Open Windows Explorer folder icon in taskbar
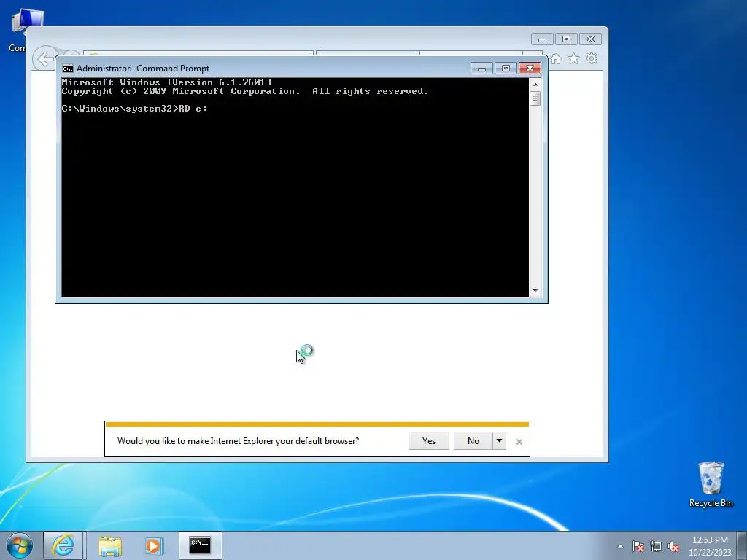Screen dimensions: 747x560 coord(110,545)
